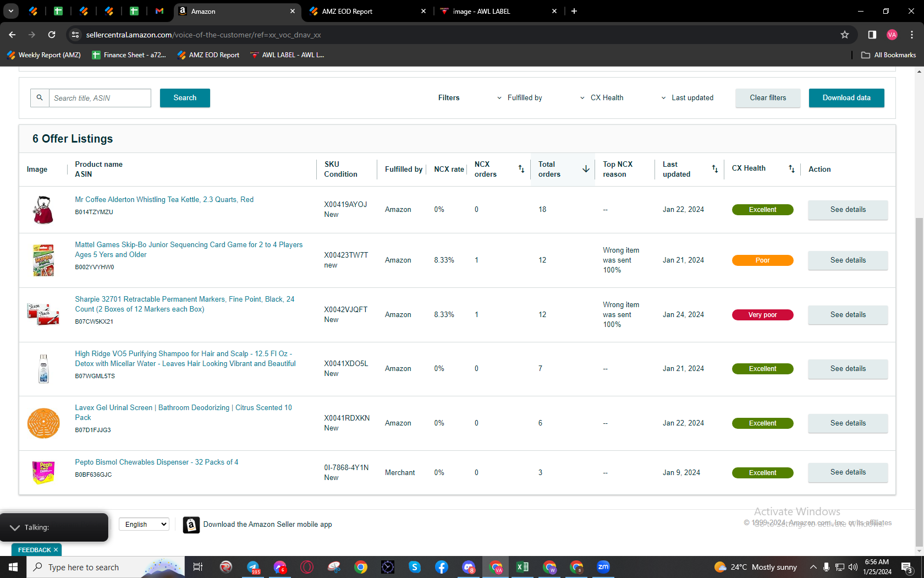Open the Weekly Report (AMZ) bookmark
The height and width of the screenshot is (578, 924).
(44, 55)
